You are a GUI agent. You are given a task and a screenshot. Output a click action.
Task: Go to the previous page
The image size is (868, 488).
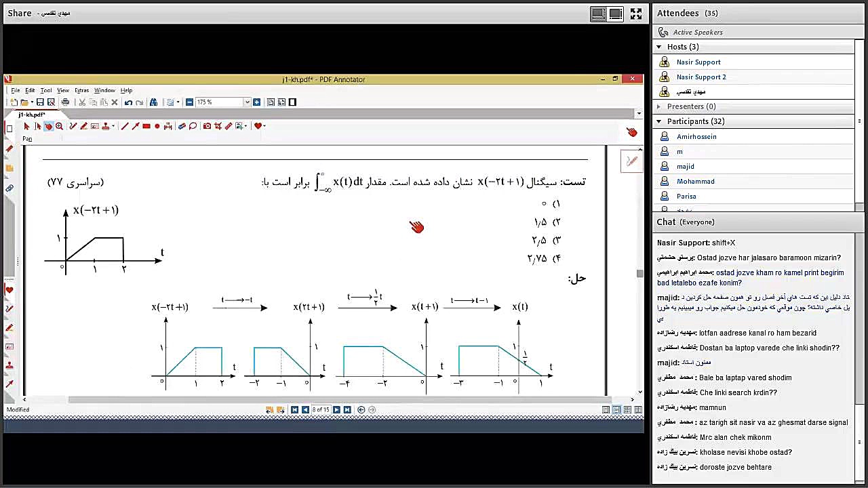[x=305, y=410]
